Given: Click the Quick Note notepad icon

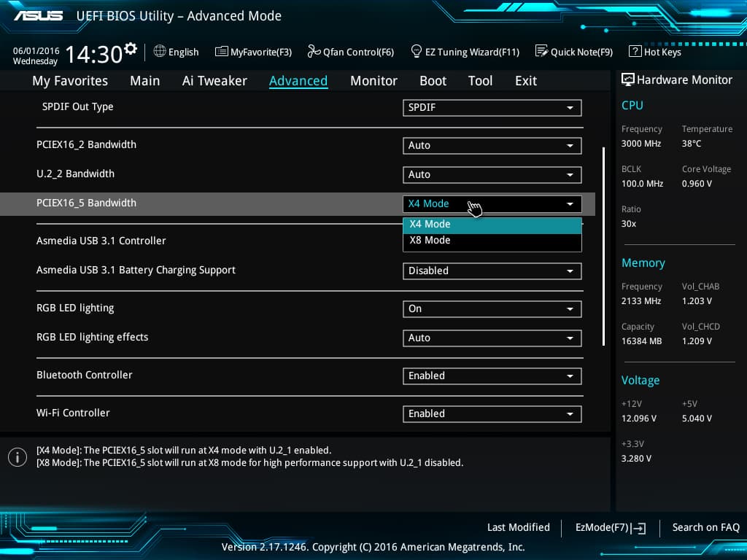Looking at the screenshot, I should click(x=542, y=51).
